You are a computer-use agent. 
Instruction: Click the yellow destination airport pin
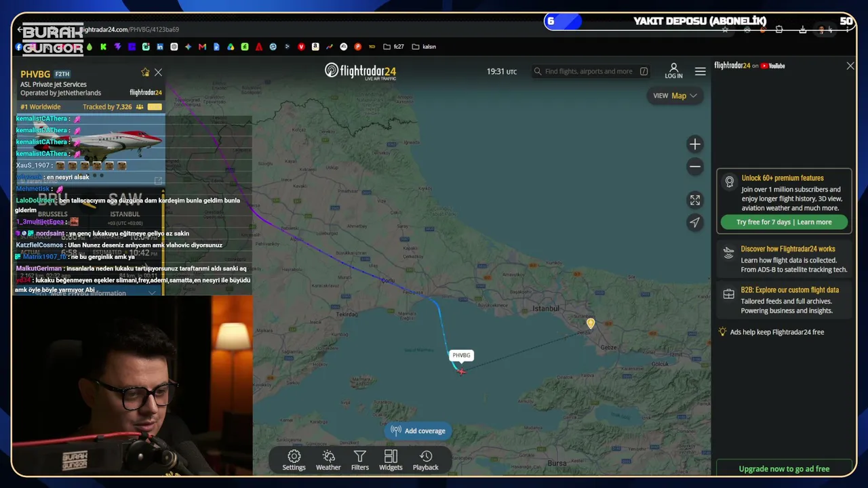[591, 324]
